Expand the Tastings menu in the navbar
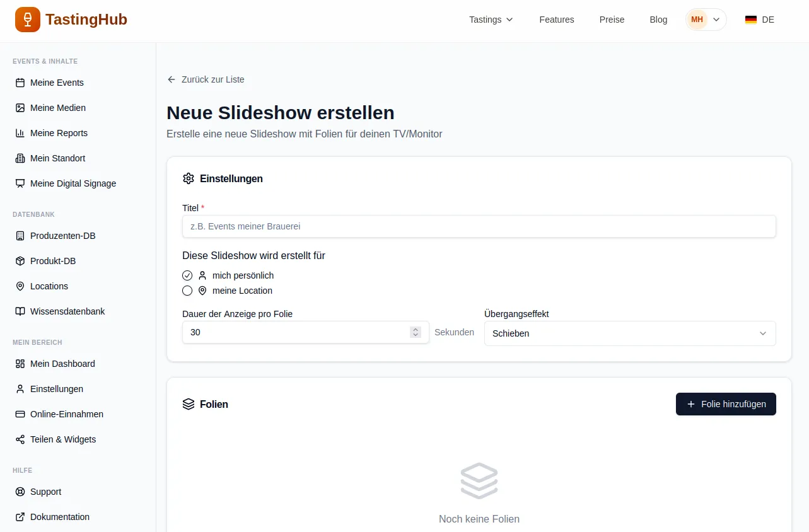This screenshot has height=532, width=809. tap(491, 20)
